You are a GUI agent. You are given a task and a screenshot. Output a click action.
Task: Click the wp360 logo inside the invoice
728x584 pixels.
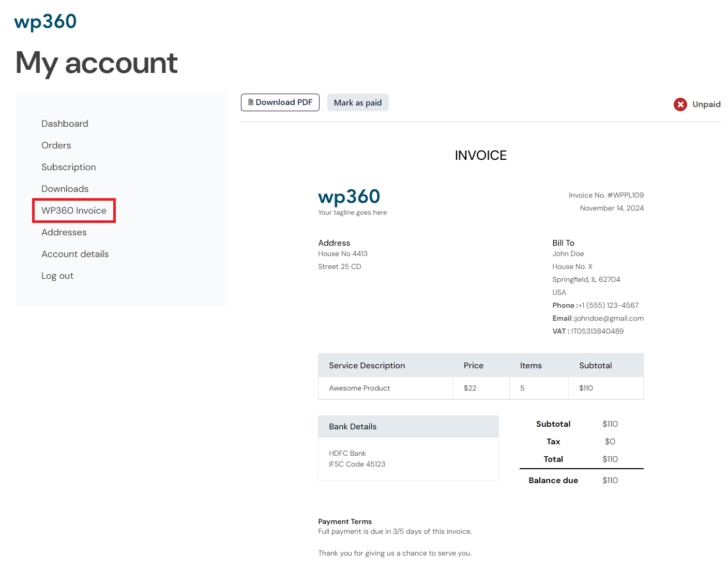click(349, 197)
